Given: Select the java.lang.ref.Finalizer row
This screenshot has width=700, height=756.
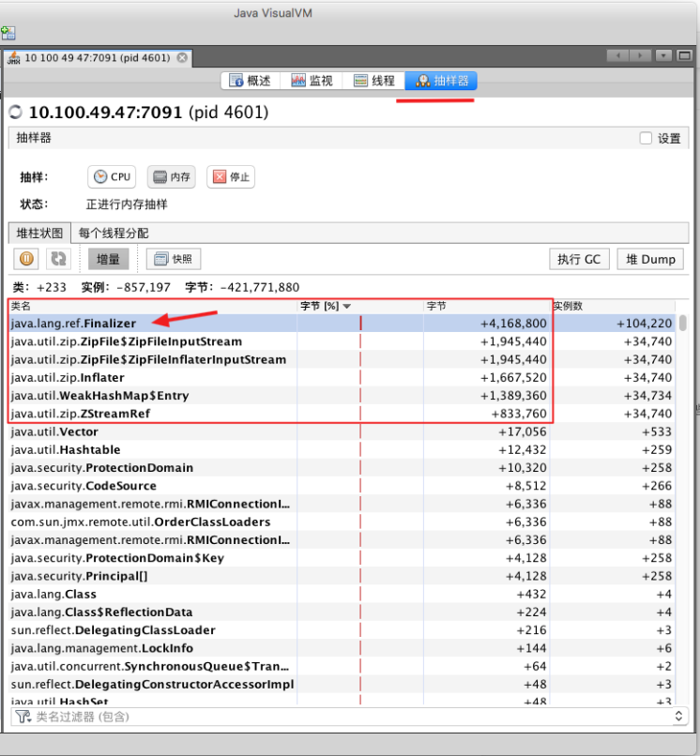Looking at the screenshot, I should 342,323.
